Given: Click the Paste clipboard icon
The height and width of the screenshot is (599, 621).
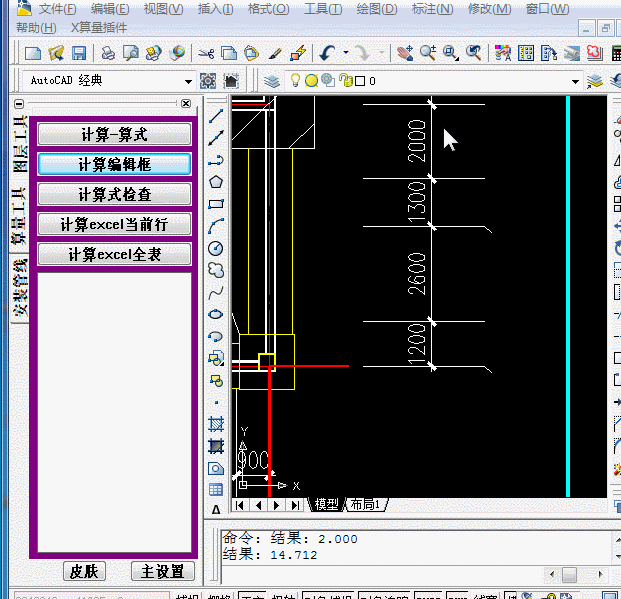Looking at the screenshot, I should (x=252, y=53).
